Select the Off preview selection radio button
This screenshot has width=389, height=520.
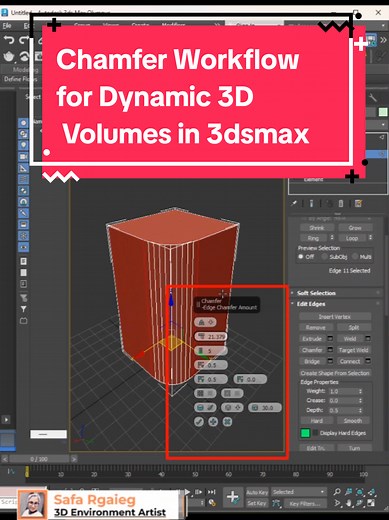(x=301, y=256)
